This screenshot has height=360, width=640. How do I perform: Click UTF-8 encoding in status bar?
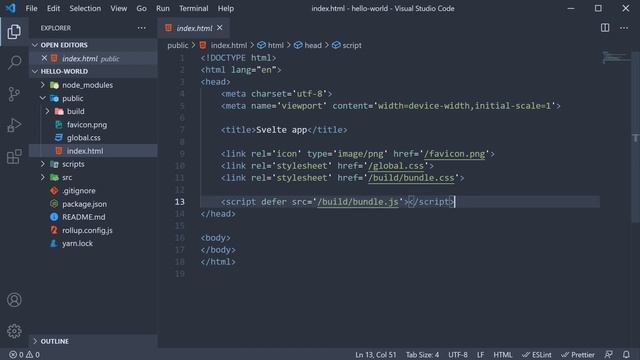pyautogui.click(x=458, y=354)
